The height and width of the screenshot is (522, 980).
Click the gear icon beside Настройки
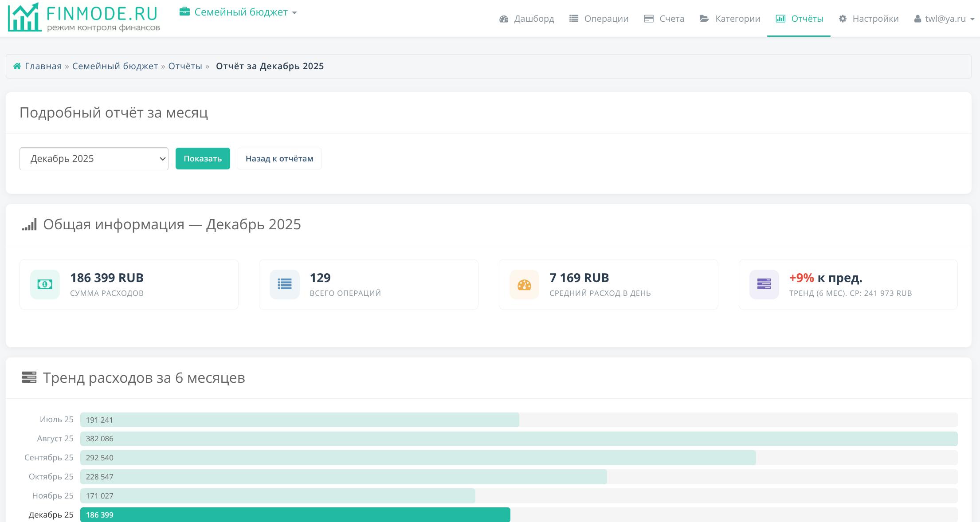click(x=843, y=19)
